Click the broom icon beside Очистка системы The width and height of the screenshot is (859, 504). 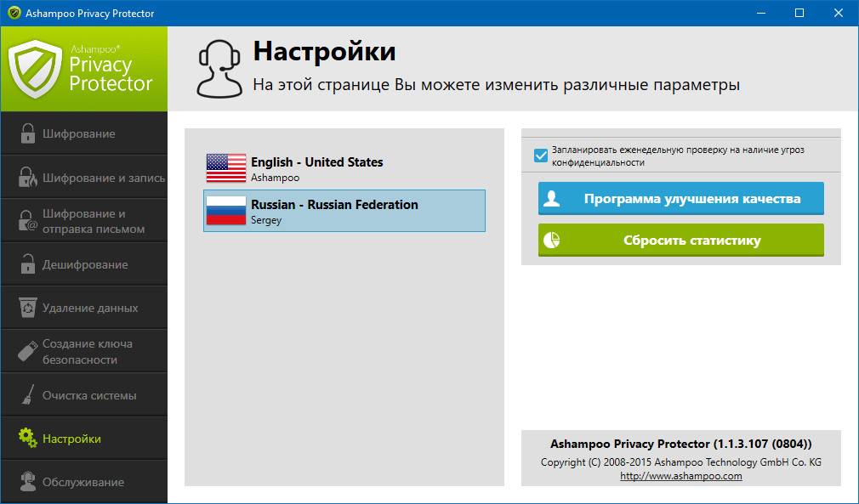click(28, 395)
